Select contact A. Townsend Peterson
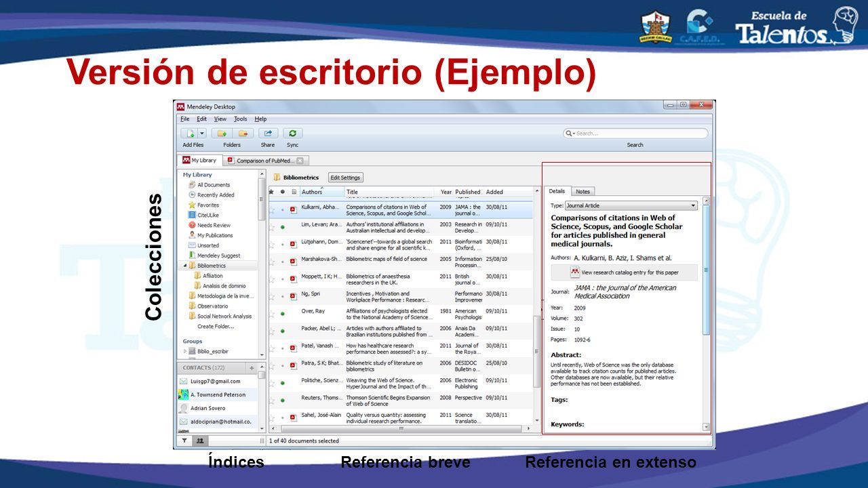Viewport: 868px width, 488px height. click(218, 394)
